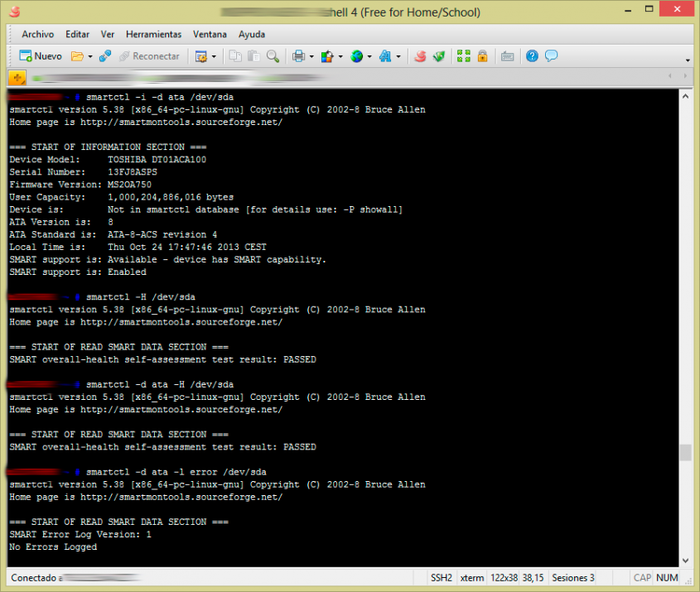Viewport: 700px width, 592px height.
Task: Click the ATA-8-ACS revision 4 text
Action: [x=162, y=234]
